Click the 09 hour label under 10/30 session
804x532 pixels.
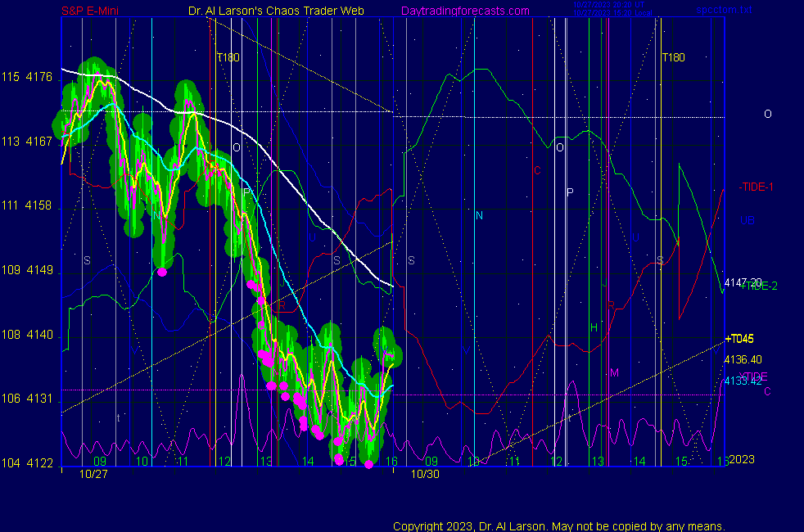pos(431,462)
